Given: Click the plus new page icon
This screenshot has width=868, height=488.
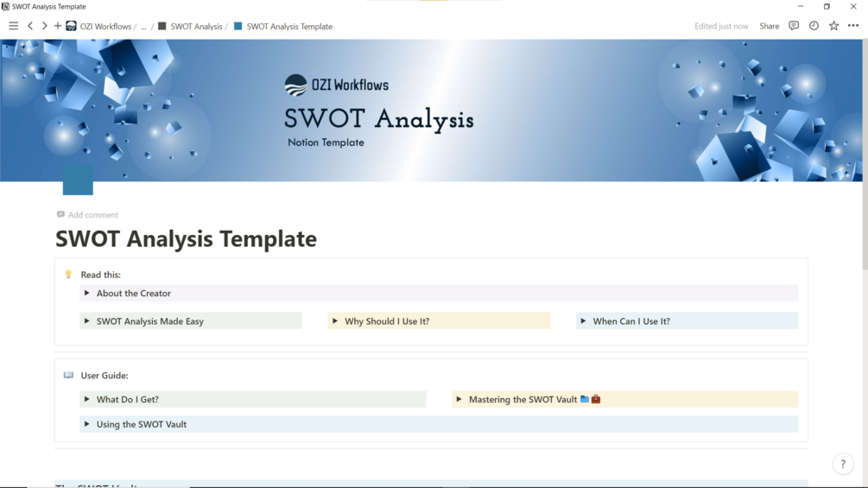Looking at the screenshot, I should 58,26.
